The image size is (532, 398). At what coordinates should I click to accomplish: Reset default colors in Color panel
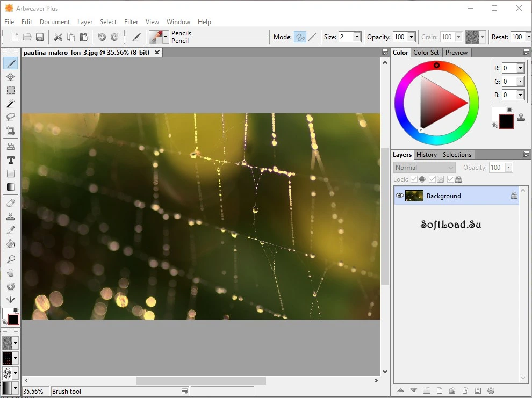pos(509,110)
